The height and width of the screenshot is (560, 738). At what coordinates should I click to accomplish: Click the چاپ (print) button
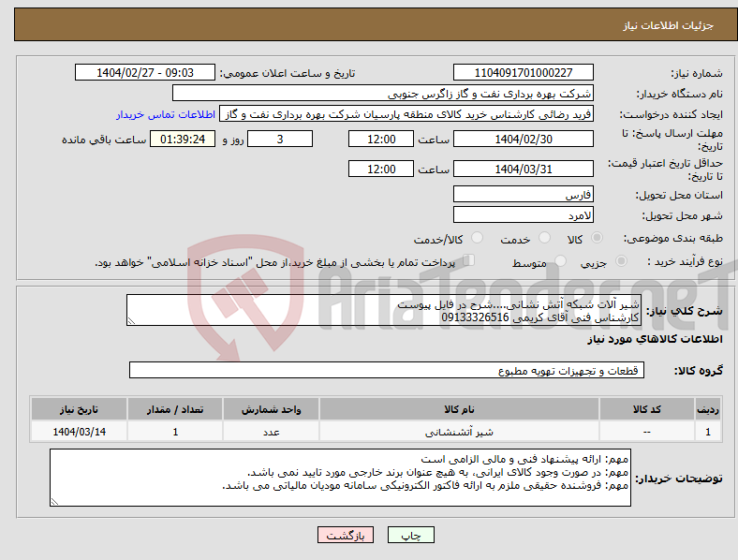click(x=410, y=535)
